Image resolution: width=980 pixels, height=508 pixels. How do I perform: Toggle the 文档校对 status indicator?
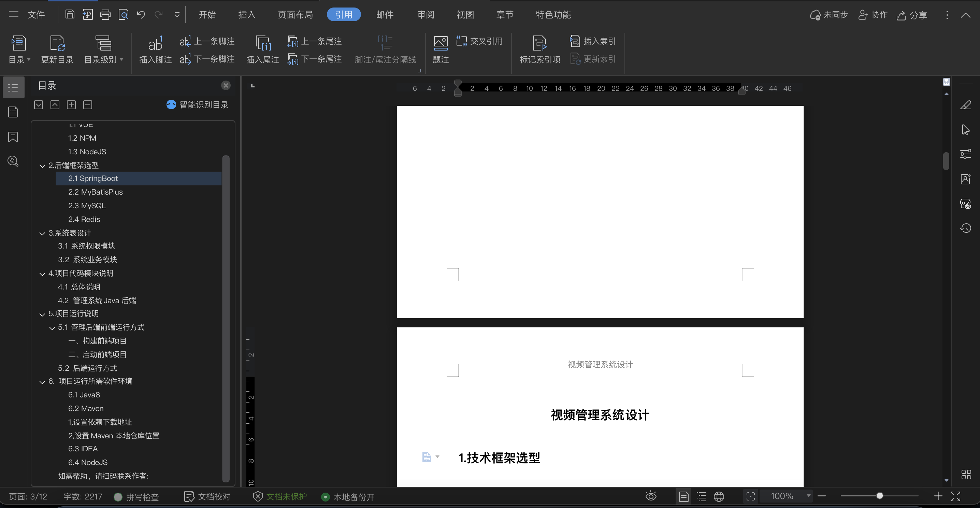[x=208, y=497]
